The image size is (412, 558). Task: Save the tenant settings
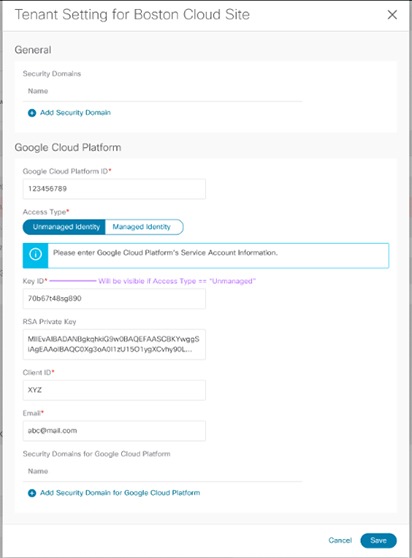pos(378,540)
